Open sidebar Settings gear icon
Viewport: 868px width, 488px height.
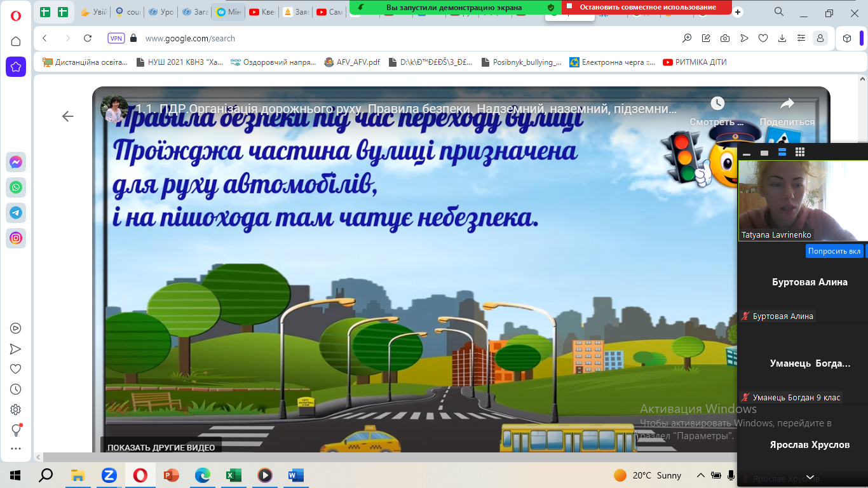(16, 410)
